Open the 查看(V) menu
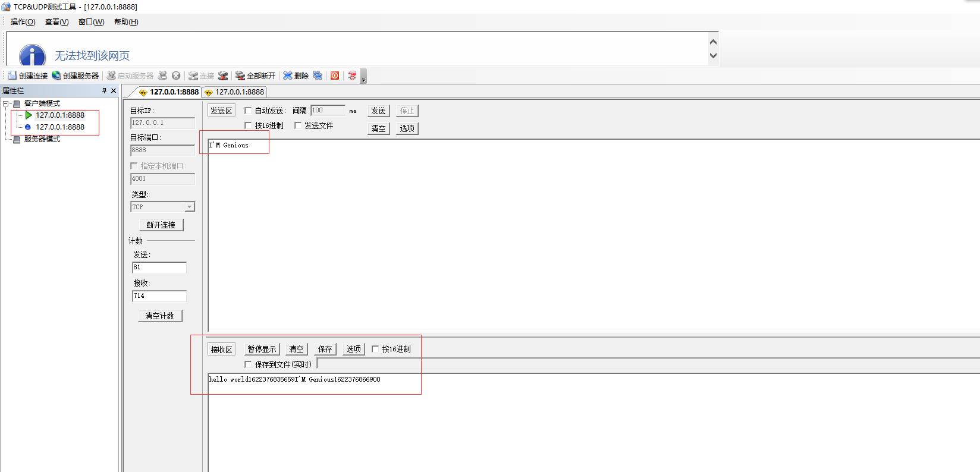 tap(57, 22)
